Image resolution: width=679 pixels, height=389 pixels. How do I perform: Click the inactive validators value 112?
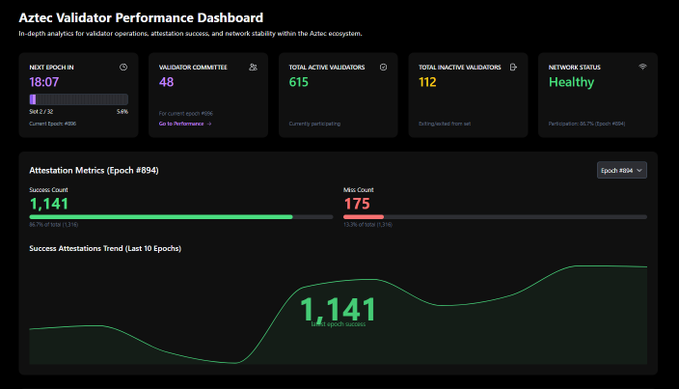pos(427,82)
